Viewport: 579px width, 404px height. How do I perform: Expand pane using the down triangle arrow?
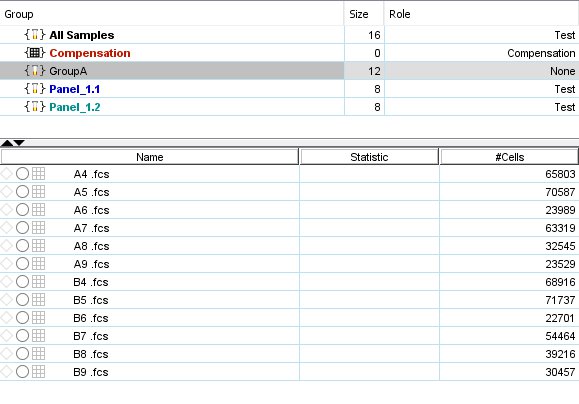18,143
